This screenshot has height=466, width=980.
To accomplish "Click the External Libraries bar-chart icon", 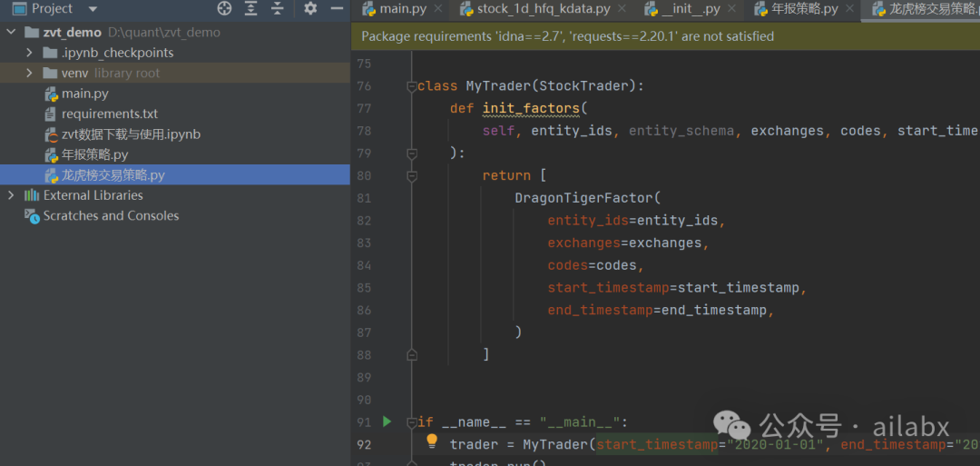I will pos(32,195).
